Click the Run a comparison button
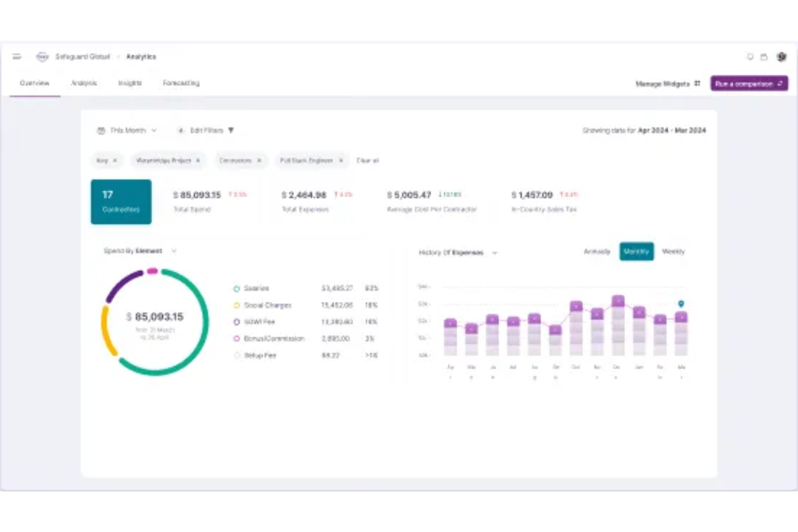 point(748,84)
